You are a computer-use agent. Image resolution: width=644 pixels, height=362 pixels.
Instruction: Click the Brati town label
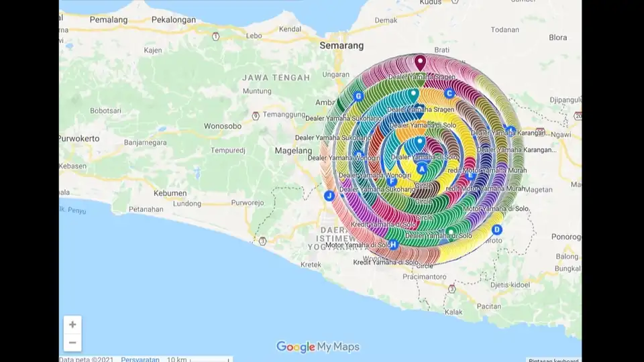pos(441,50)
